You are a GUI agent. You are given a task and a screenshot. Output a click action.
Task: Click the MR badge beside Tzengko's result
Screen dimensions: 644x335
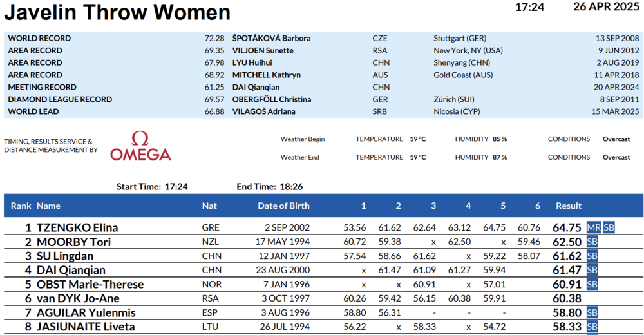coord(594,227)
